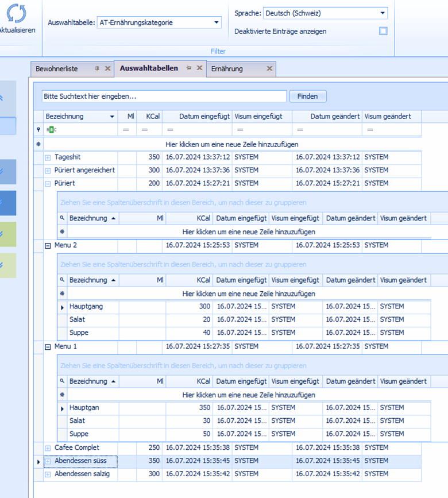The height and width of the screenshot is (498, 448).
Task: Pin the Bewohnerliste tab
Action: (x=97, y=69)
